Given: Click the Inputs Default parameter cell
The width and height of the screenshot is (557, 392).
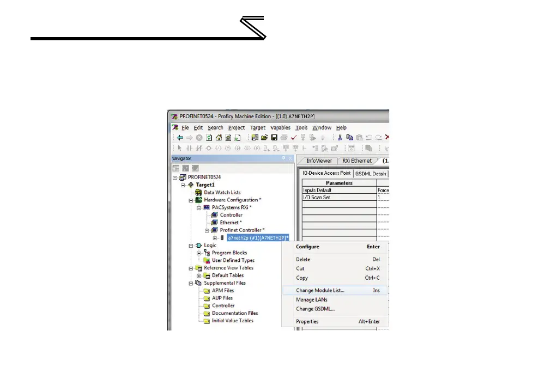Looking at the screenshot, I should point(339,190).
